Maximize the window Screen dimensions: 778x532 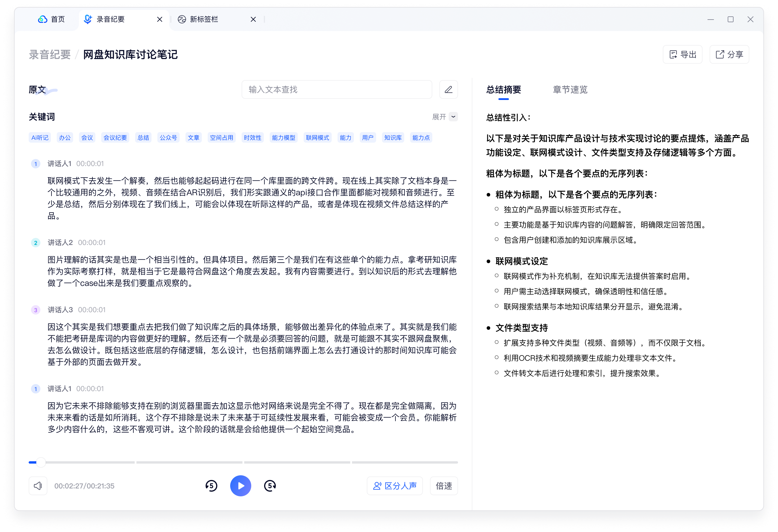[x=730, y=19]
